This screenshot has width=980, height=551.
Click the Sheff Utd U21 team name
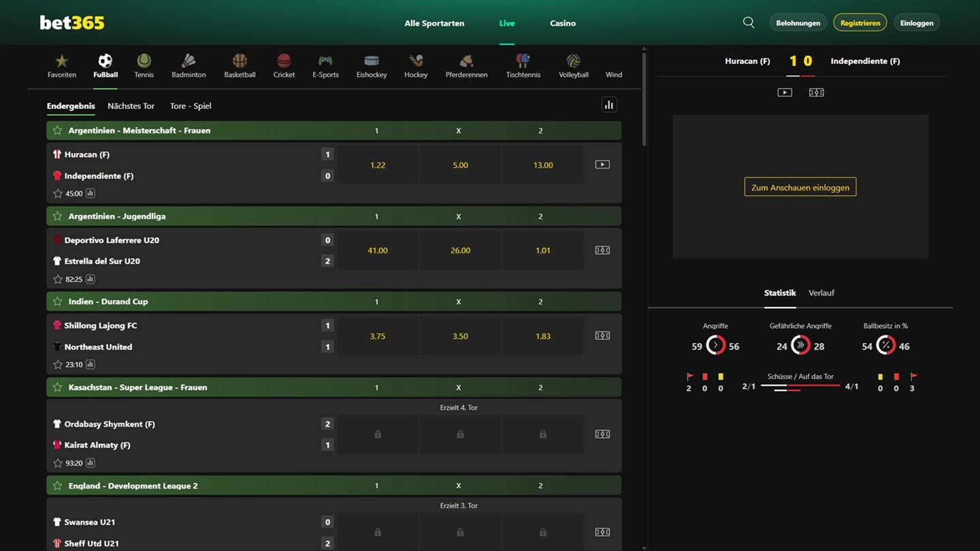point(92,544)
